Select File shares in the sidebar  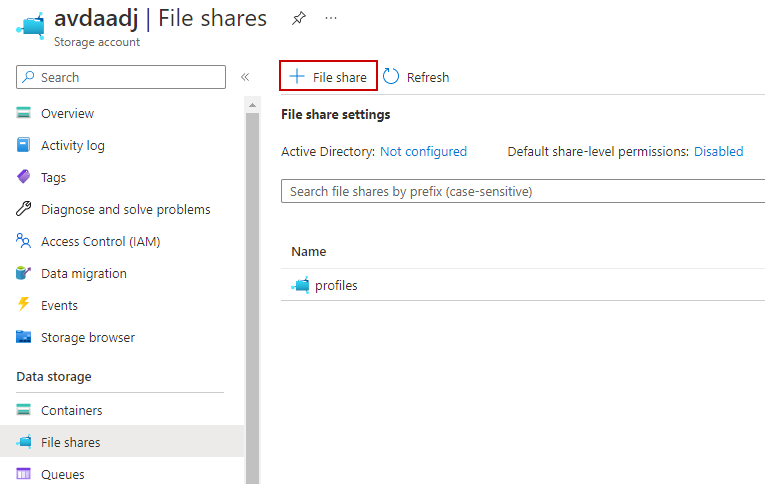click(70, 442)
